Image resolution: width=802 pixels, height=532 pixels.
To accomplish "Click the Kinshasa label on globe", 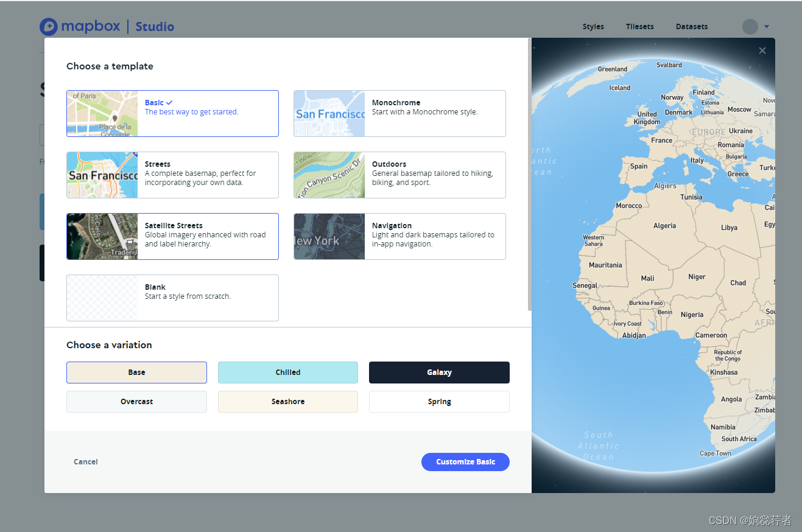I will (723, 372).
